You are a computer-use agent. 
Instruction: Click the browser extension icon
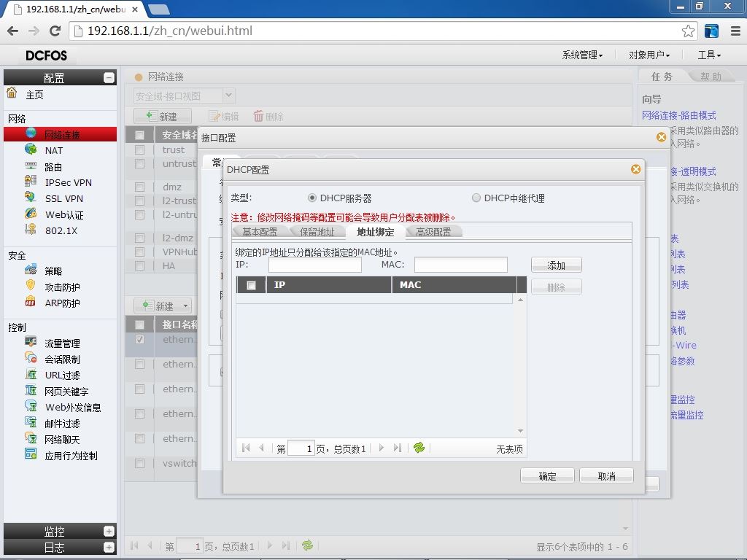[711, 31]
